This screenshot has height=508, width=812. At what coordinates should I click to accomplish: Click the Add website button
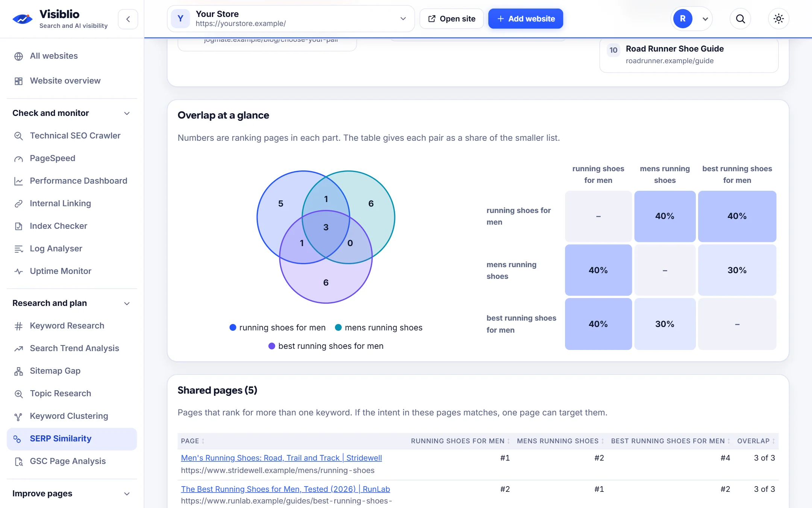526,19
